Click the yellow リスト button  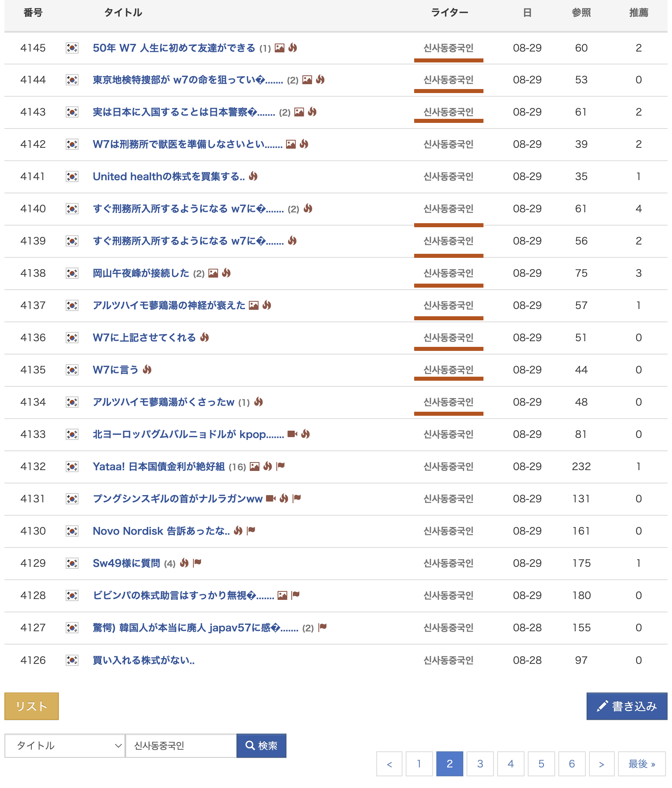(x=31, y=706)
